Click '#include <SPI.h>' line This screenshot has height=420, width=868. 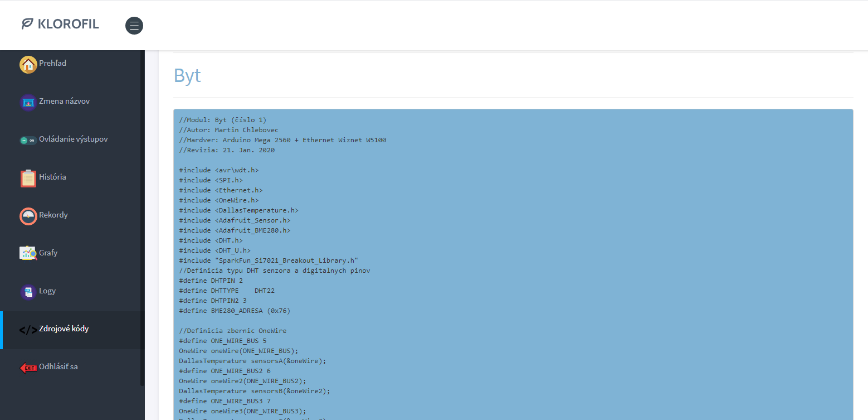point(211,180)
